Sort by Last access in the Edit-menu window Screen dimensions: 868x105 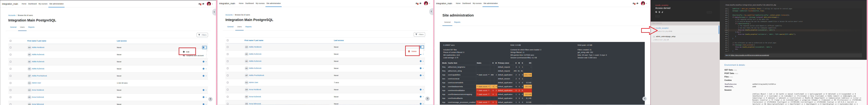pyautogui.click(x=122, y=41)
